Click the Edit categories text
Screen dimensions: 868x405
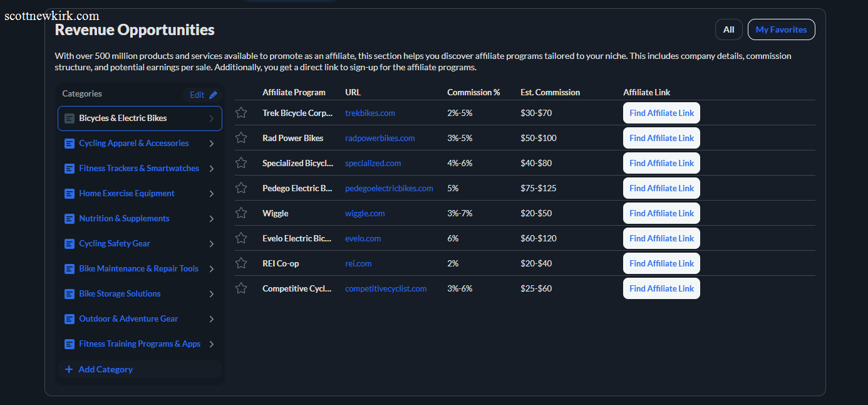tap(197, 95)
